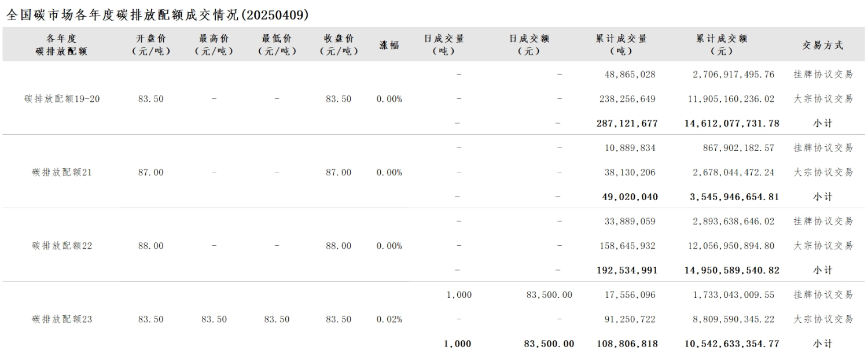Select bold subtotal daily amount 83,500.00
Viewport: 868px width, 354px height.
(549, 344)
